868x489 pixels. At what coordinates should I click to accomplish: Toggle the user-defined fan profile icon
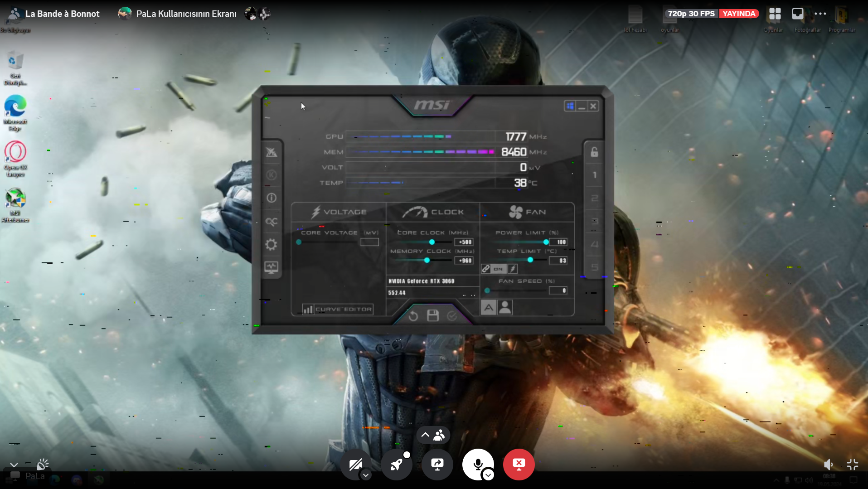click(x=505, y=308)
